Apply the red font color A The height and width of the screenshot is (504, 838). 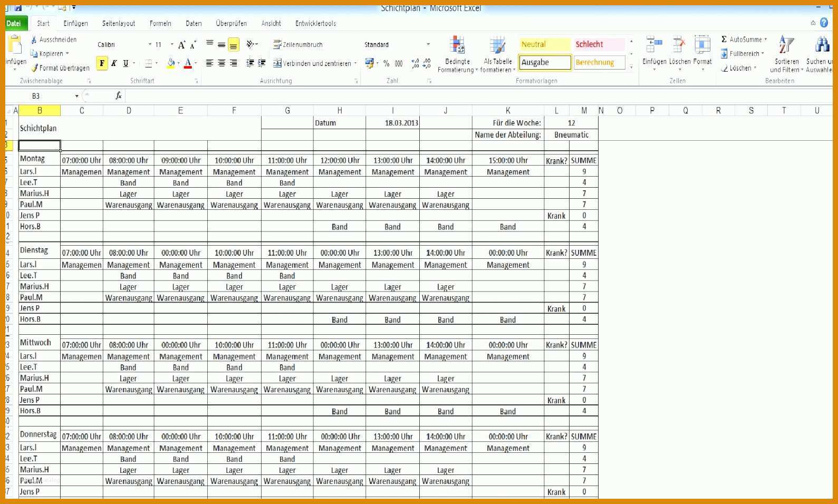point(188,63)
